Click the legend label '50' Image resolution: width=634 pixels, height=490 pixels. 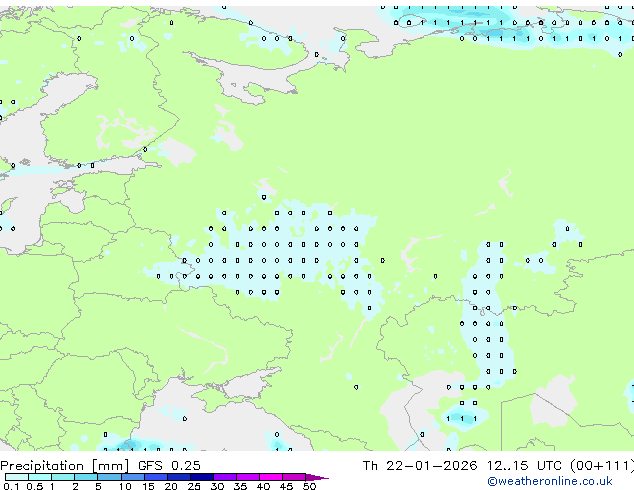pyautogui.click(x=309, y=486)
